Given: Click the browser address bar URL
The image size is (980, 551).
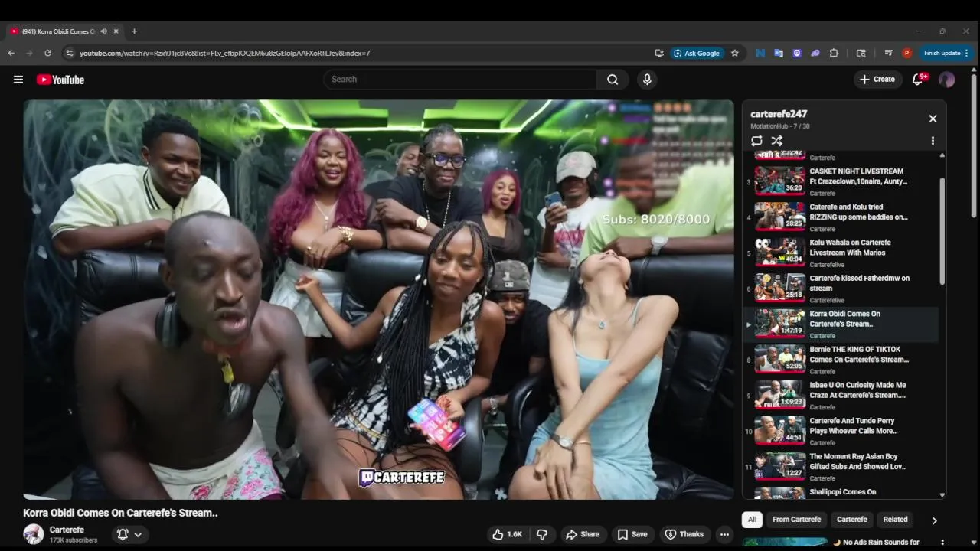Looking at the screenshot, I should pyautogui.click(x=224, y=53).
